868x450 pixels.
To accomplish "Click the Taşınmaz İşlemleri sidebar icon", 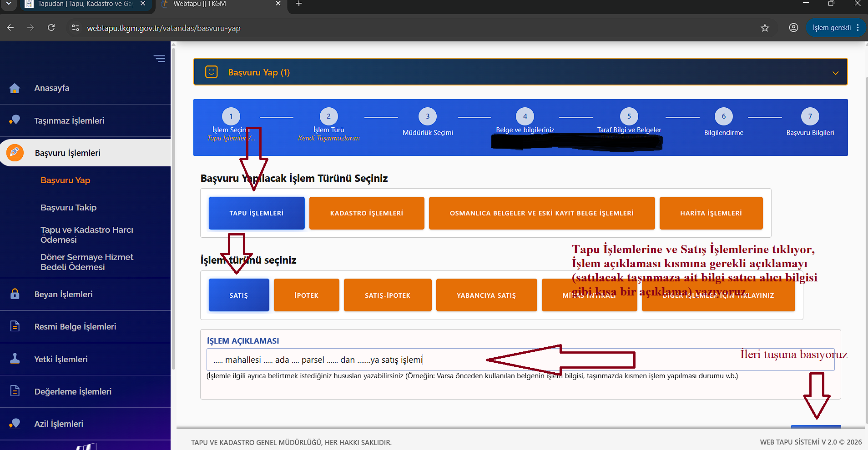I will tap(15, 120).
